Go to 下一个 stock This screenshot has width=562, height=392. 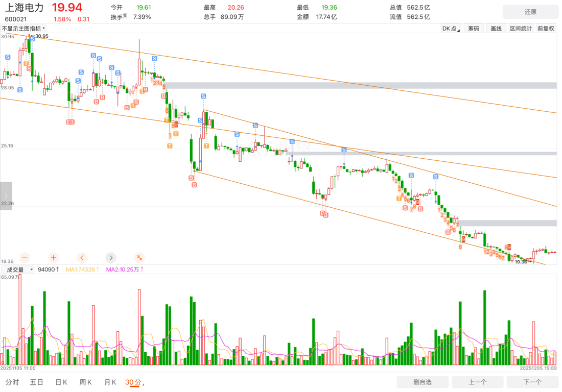click(532, 382)
